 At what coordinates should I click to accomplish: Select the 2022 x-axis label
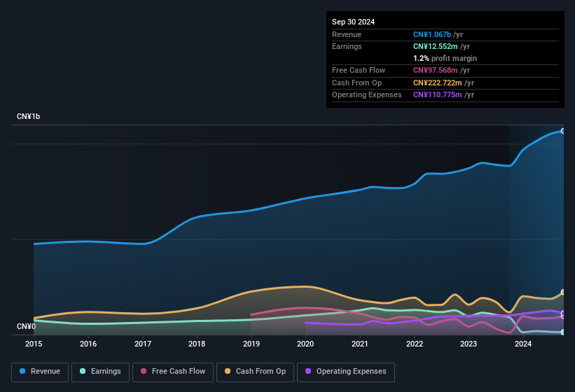(x=414, y=344)
